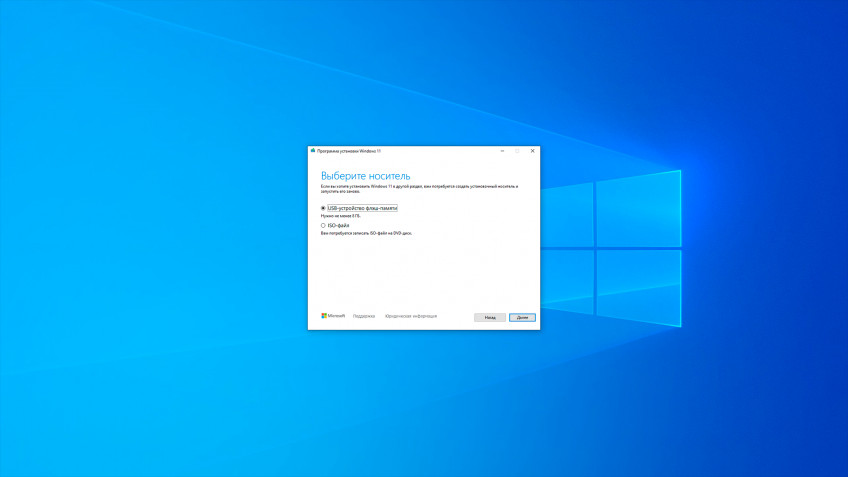Click the Выберите носитель heading
848x477 pixels.
366,176
